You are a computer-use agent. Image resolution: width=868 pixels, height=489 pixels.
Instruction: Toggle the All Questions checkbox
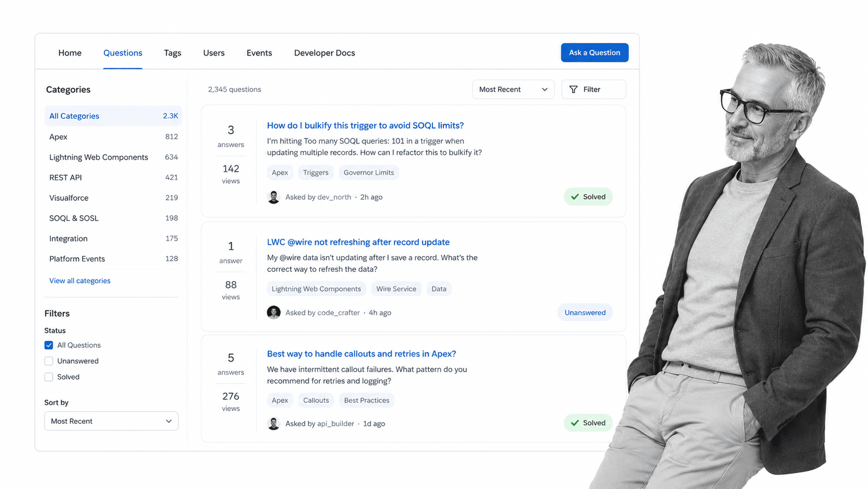pos(49,345)
